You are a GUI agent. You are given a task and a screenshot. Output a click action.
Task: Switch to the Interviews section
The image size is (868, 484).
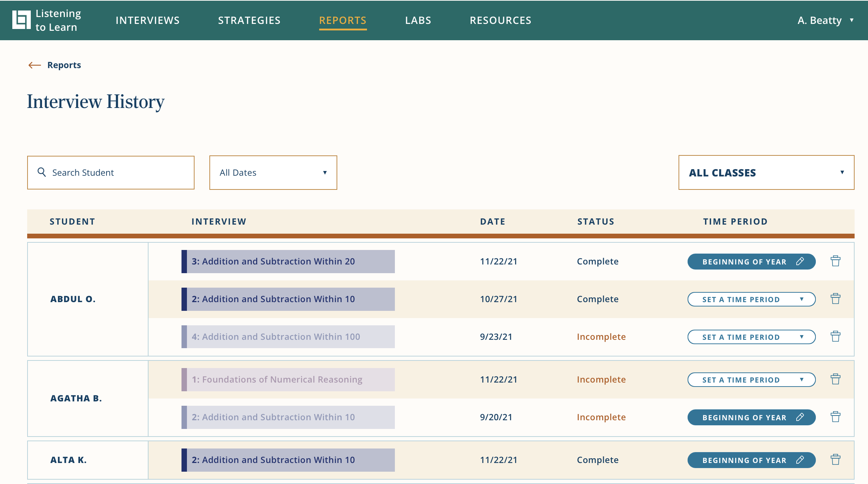pos(147,20)
